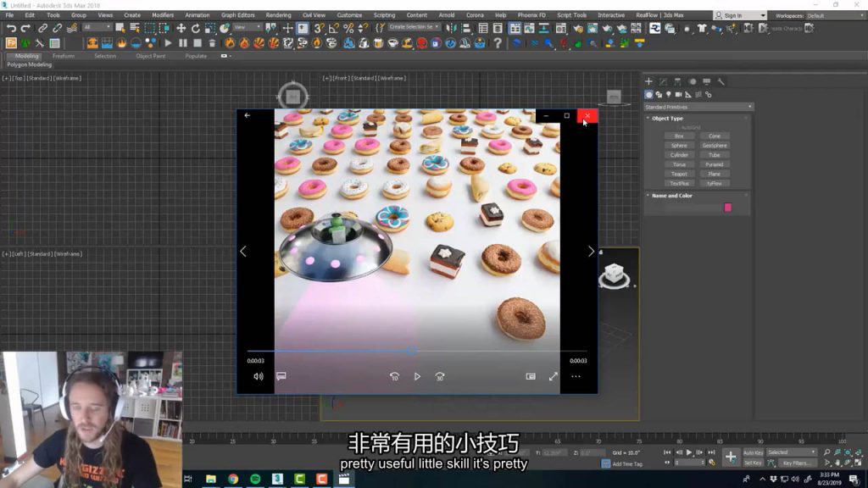Pick the Select and Move tool
The height and width of the screenshot is (488, 868).
[181, 28]
